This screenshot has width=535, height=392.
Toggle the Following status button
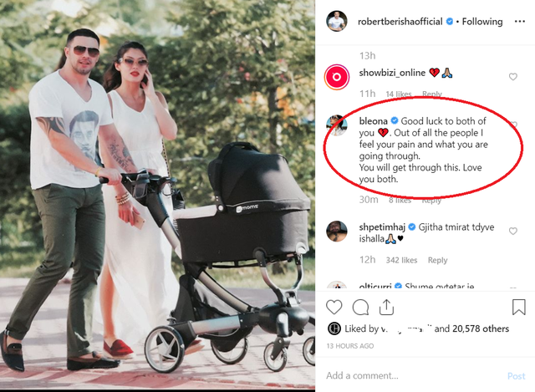(482, 22)
